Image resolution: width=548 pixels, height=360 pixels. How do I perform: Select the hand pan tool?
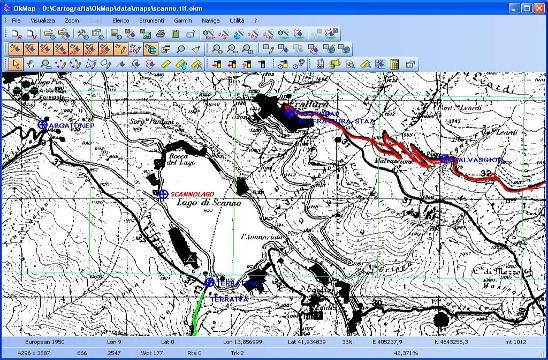31,64
